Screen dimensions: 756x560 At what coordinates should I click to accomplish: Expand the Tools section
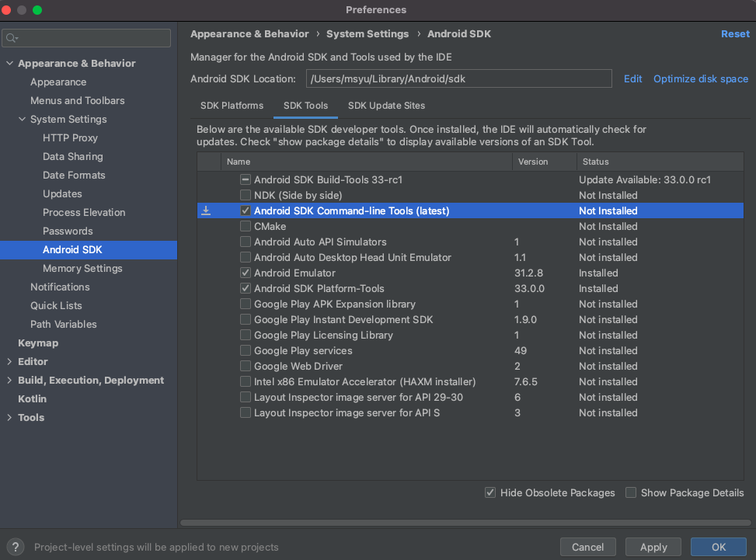point(9,417)
